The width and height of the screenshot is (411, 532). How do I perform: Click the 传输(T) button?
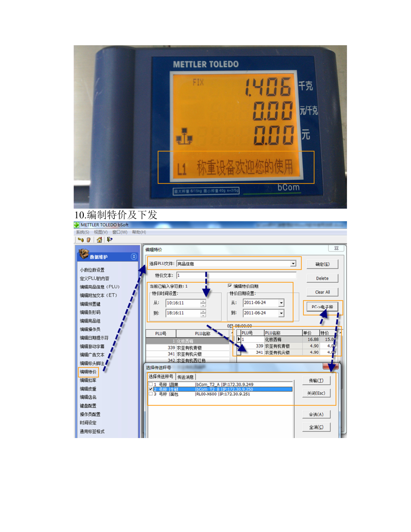316,380
